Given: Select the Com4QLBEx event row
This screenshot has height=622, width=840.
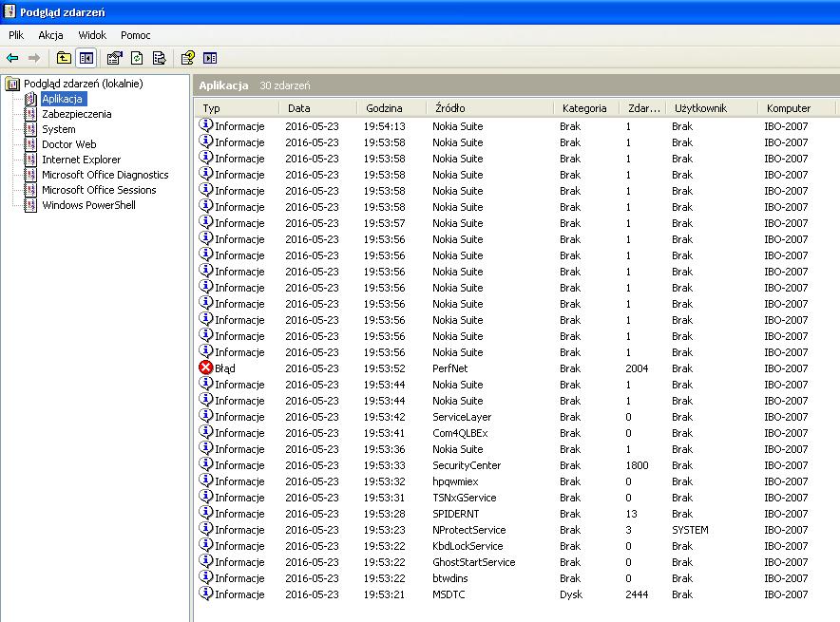Looking at the screenshot, I should coord(516,432).
